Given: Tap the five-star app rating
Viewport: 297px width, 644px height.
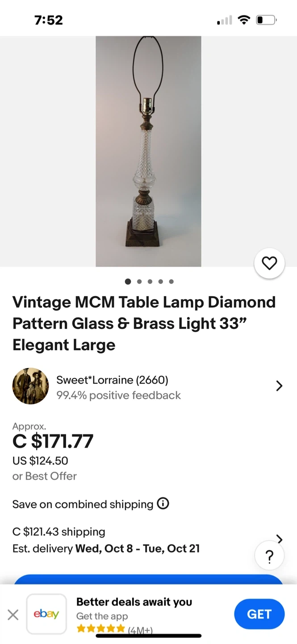Looking at the screenshot, I should click(x=101, y=629).
